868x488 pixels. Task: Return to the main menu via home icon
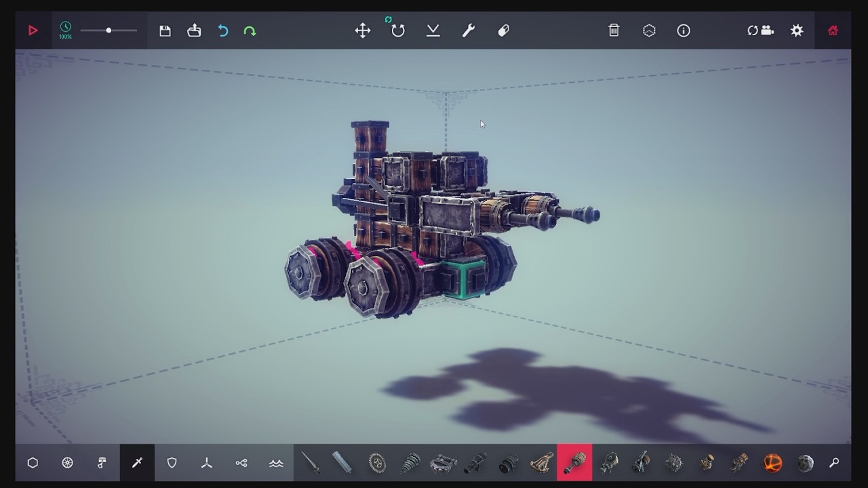tap(833, 30)
